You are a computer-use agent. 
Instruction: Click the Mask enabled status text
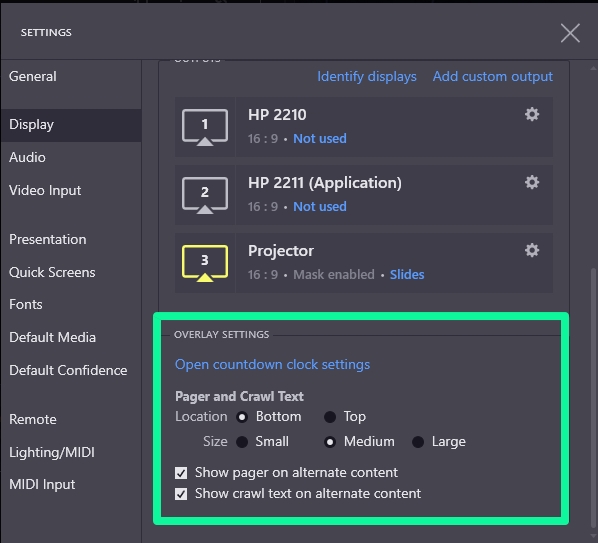pyautogui.click(x=334, y=275)
